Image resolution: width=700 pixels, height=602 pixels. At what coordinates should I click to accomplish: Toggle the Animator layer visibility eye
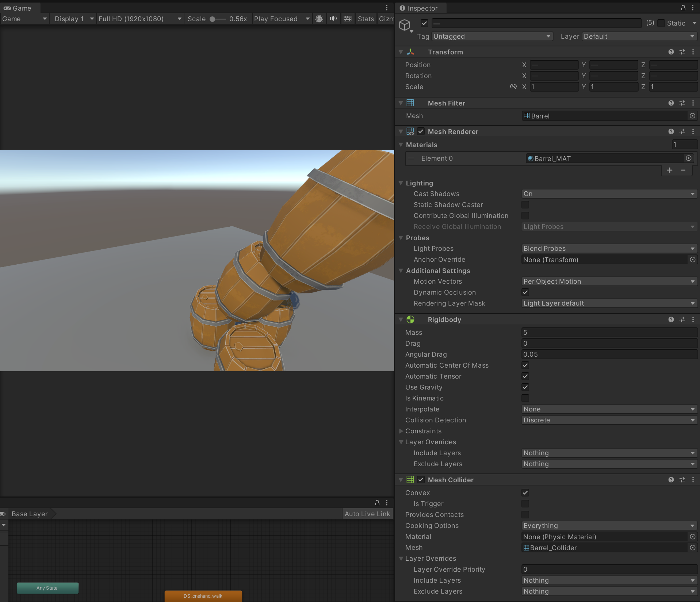point(3,514)
